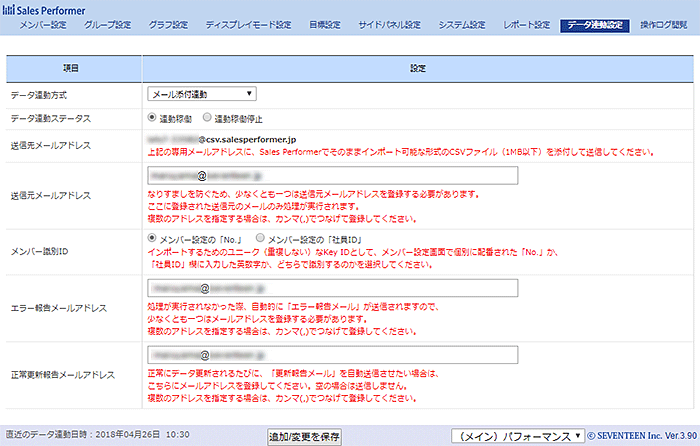Open the (メイン) パフォーマンス dropdown
This screenshot has width=700, height=446.
tap(517, 436)
